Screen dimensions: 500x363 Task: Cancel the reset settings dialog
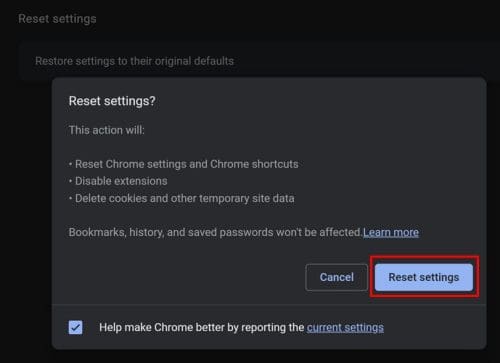(x=336, y=277)
